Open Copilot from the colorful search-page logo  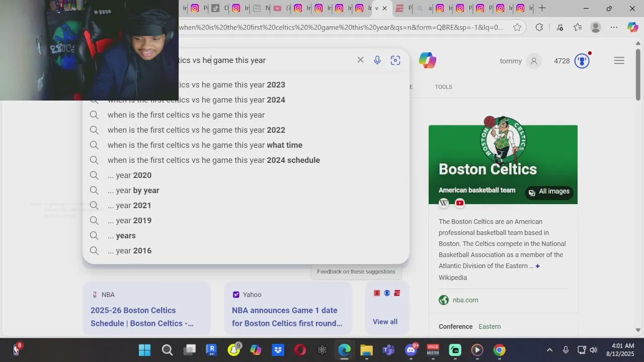pos(427,60)
